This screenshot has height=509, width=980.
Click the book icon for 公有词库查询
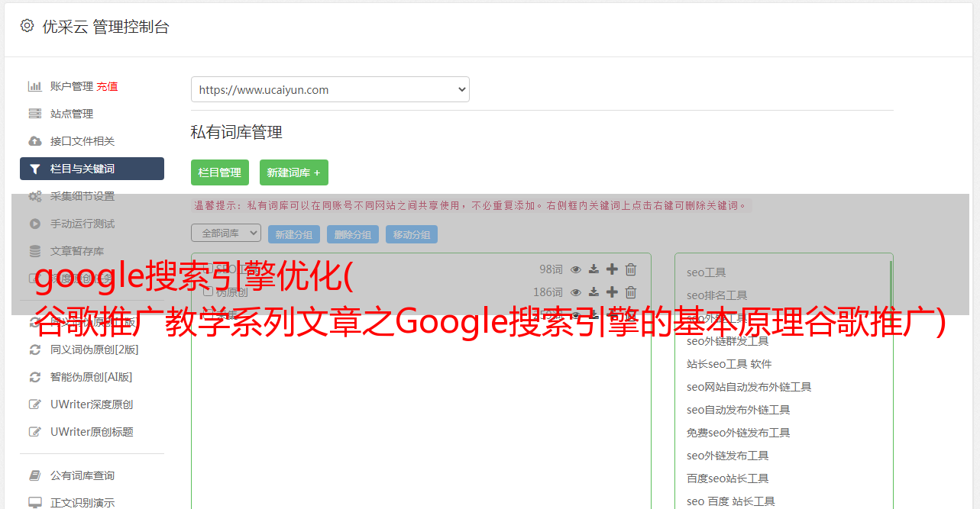coord(35,475)
